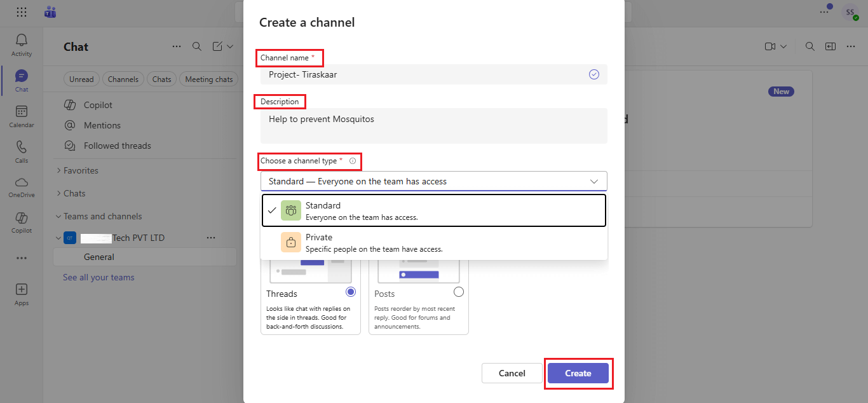
Task: Click the Cancel button
Action: click(512, 373)
